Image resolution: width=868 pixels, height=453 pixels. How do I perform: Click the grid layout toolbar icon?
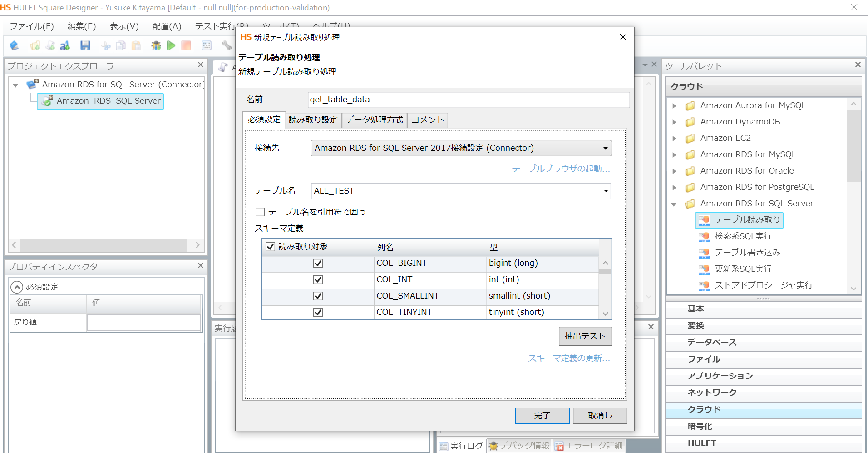207,45
